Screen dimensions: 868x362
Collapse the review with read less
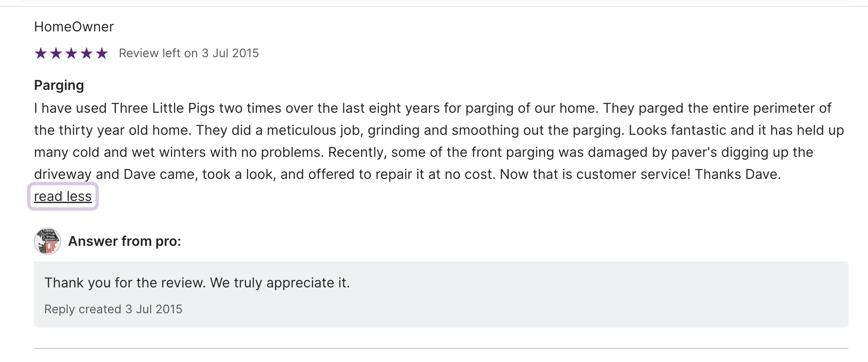pos(63,196)
